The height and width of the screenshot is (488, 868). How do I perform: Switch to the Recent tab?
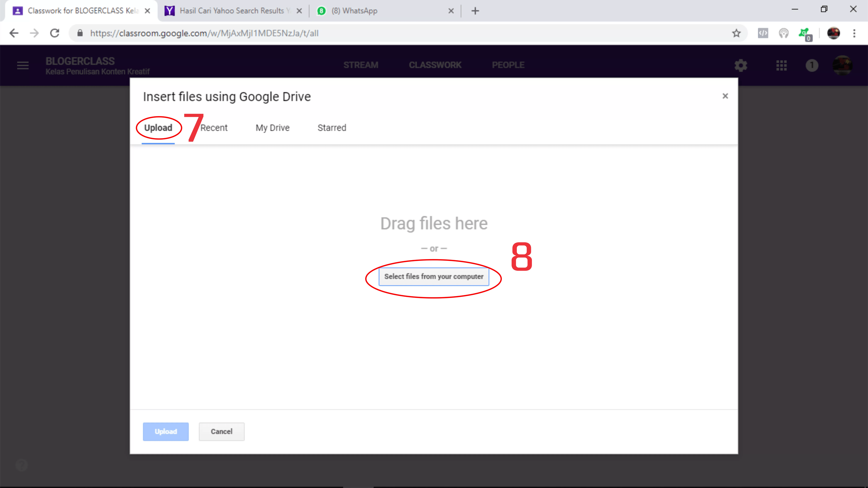point(214,128)
